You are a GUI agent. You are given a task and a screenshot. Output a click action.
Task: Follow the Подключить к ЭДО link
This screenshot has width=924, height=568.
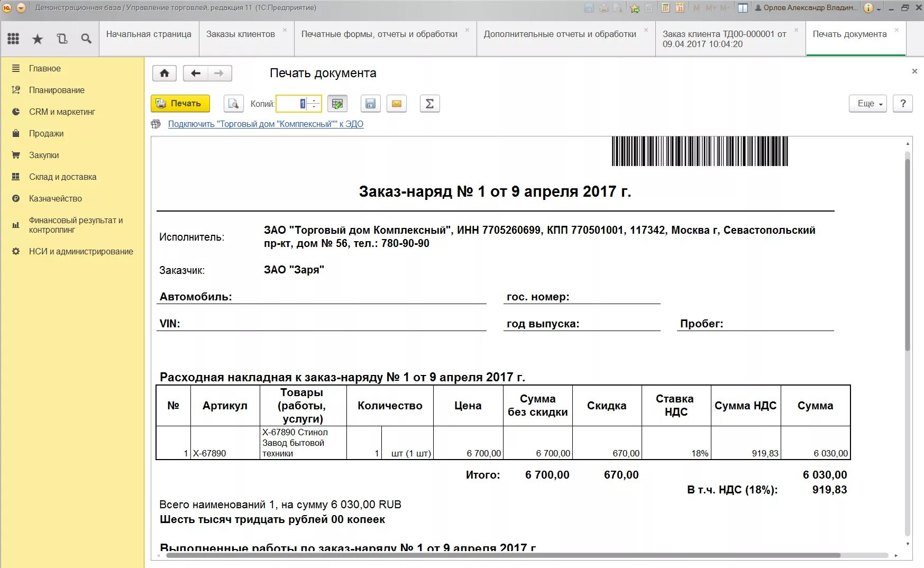(x=266, y=124)
